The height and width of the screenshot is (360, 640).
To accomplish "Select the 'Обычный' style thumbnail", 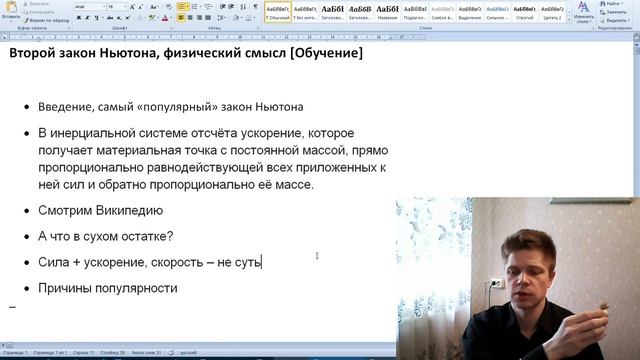I will (278, 12).
